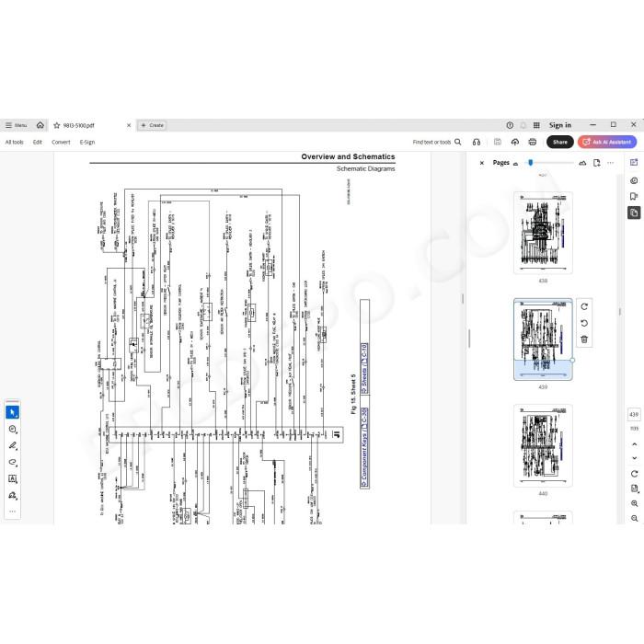644x644 pixels.
Task: Click the small thumbnails icon
Action: coord(516,164)
